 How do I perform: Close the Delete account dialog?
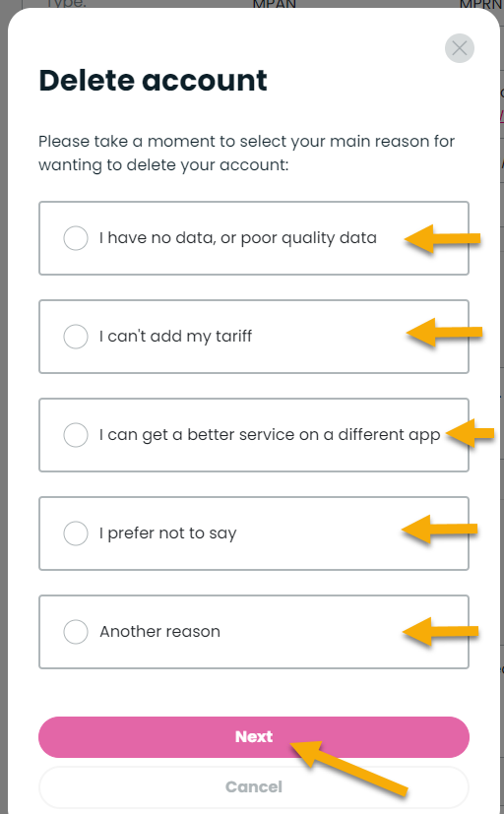pos(460,48)
